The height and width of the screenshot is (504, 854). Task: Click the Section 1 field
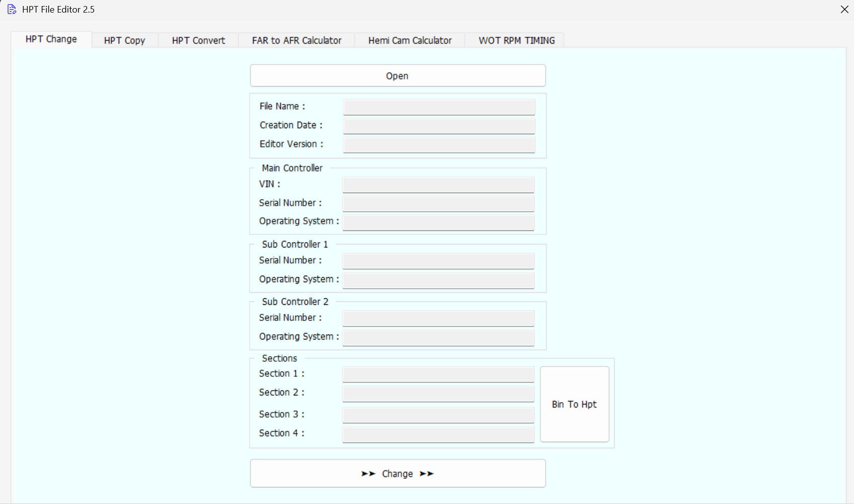click(438, 374)
